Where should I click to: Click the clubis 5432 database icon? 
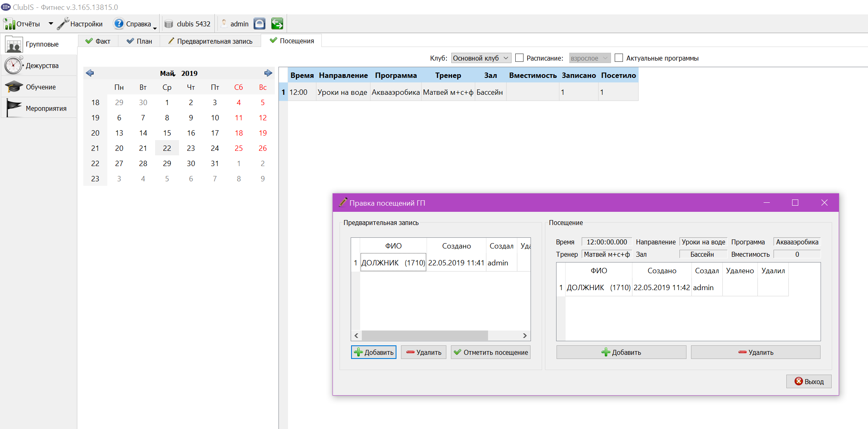[x=169, y=24]
